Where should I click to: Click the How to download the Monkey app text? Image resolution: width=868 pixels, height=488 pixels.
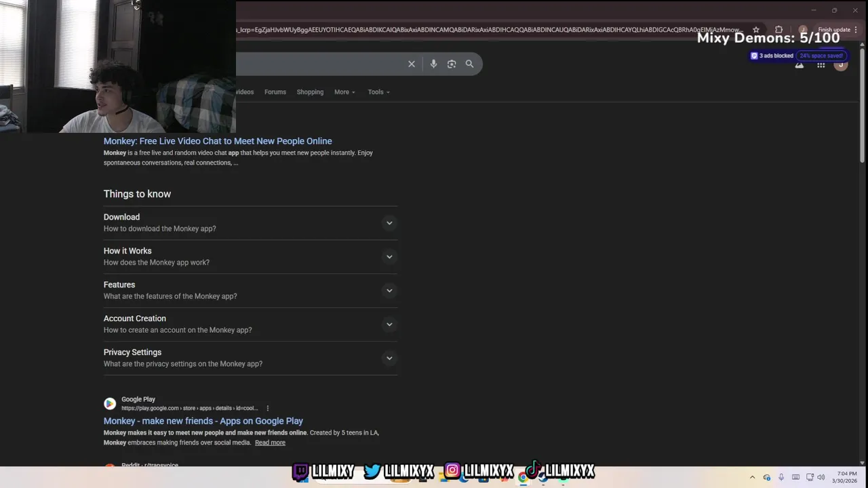pyautogui.click(x=160, y=229)
